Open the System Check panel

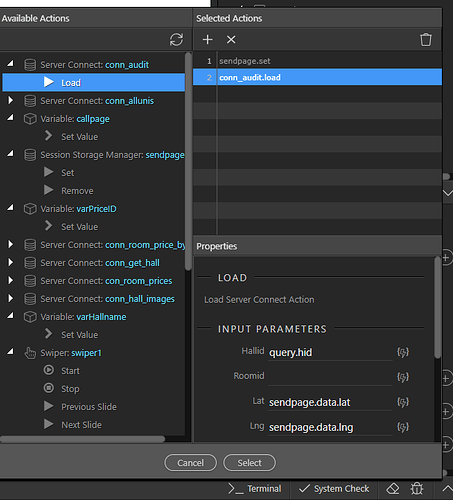point(334,489)
